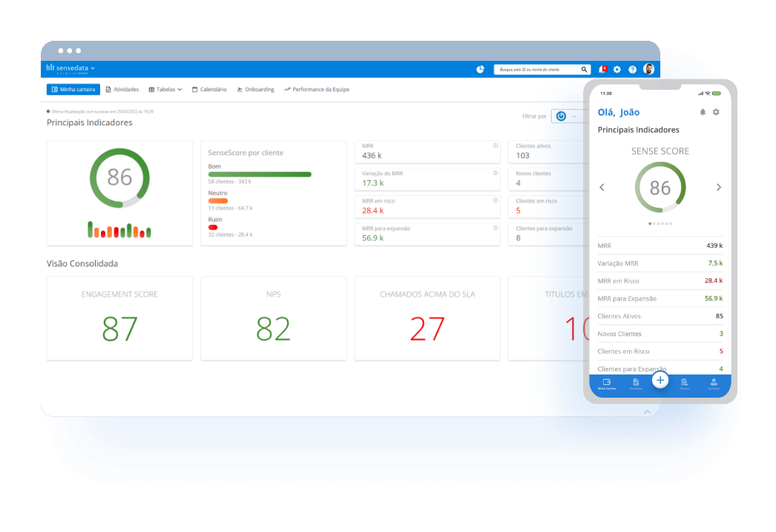Click the user profile avatar
This screenshot has height=532, width=776.
coord(647,68)
